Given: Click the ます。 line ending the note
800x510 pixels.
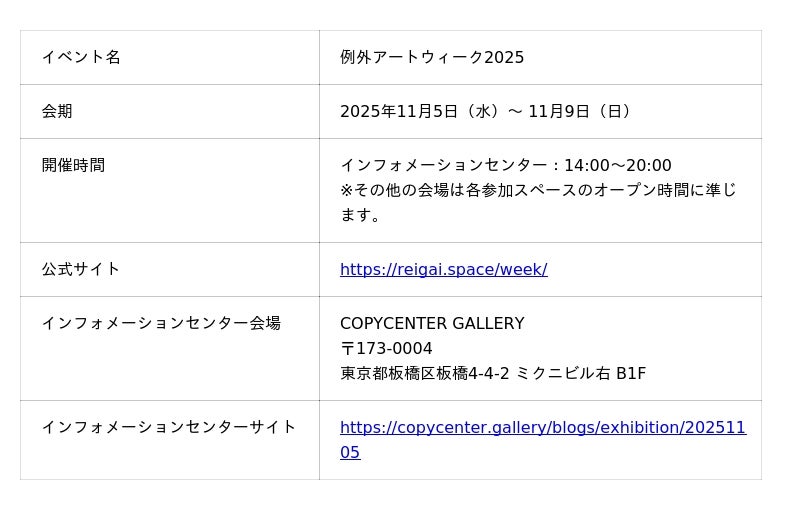Looking at the screenshot, I should click(361, 215).
